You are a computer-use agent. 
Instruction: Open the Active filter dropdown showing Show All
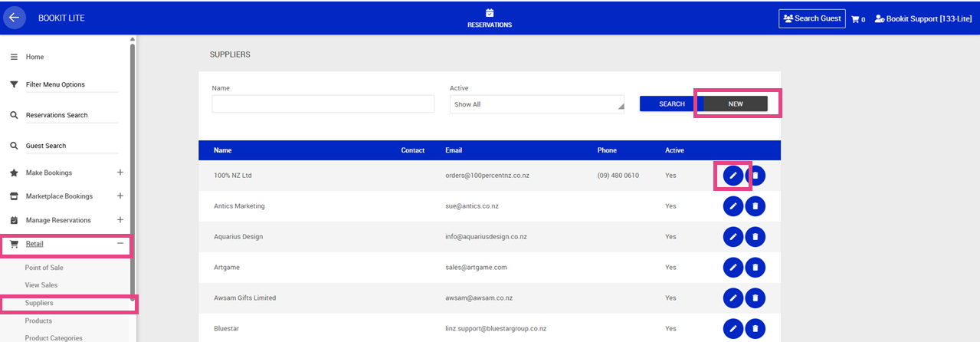(537, 104)
